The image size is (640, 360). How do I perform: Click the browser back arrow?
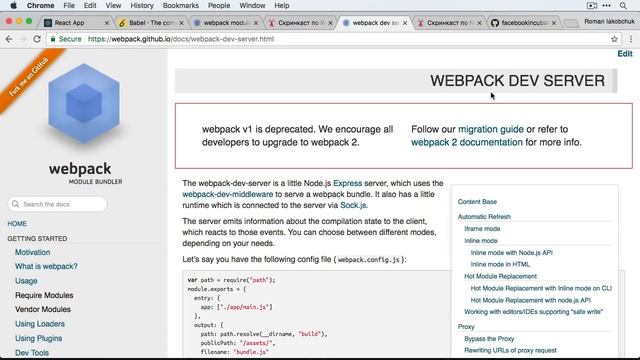(x=9, y=39)
